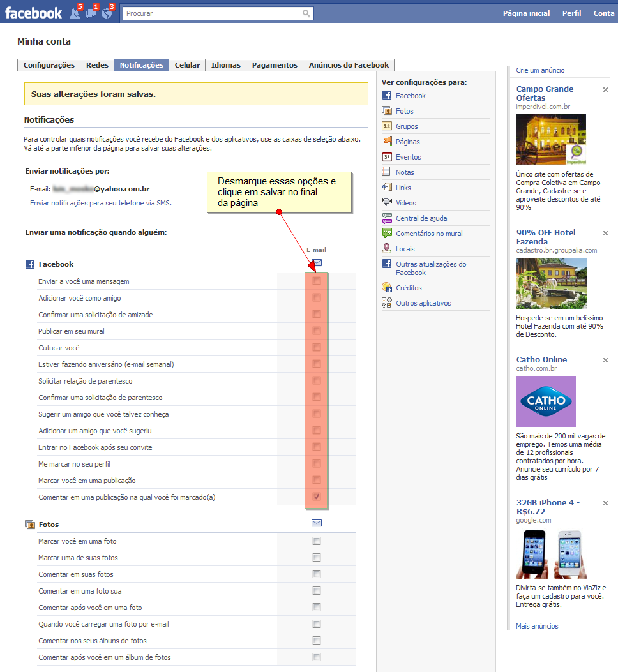Screen dimensions: 618x672
Task: Click 'Créditos' sidebar link
Action: 409,288
